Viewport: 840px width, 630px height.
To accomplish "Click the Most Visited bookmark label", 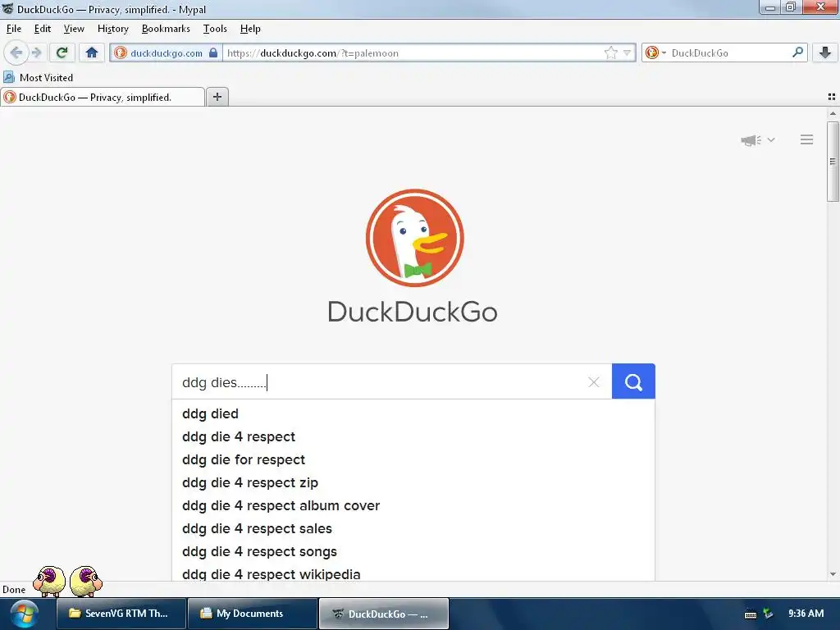I will click(x=46, y=78).
